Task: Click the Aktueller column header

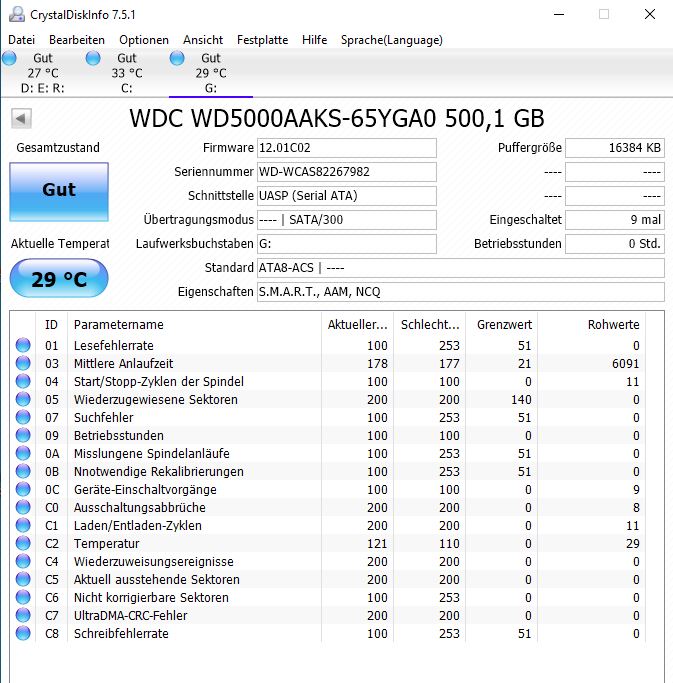Action: 357,325
